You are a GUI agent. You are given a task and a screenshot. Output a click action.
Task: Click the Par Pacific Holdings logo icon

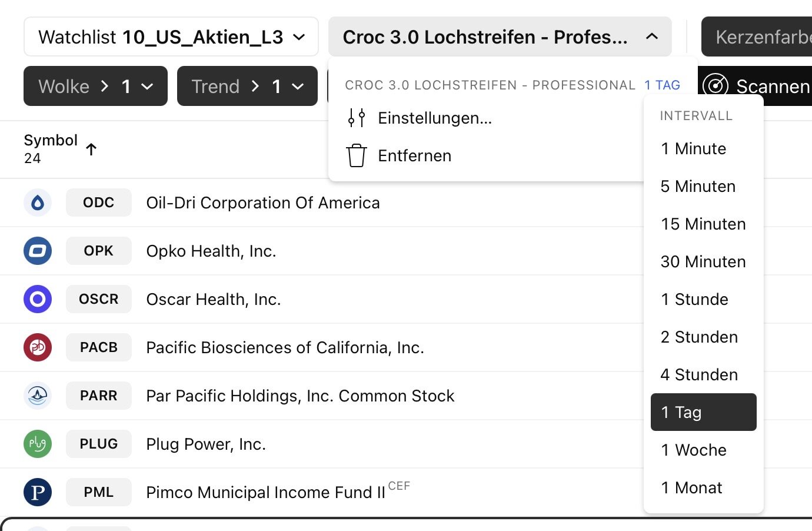coord(38,396)
